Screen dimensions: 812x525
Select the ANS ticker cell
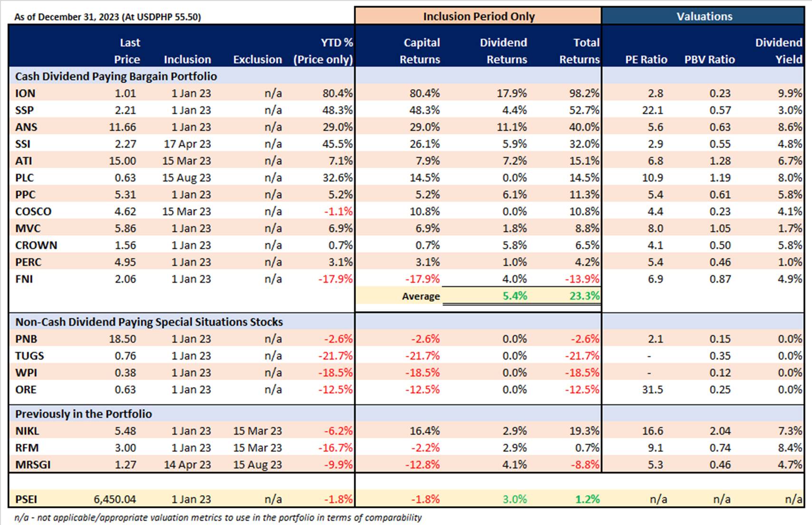point(26,127)
